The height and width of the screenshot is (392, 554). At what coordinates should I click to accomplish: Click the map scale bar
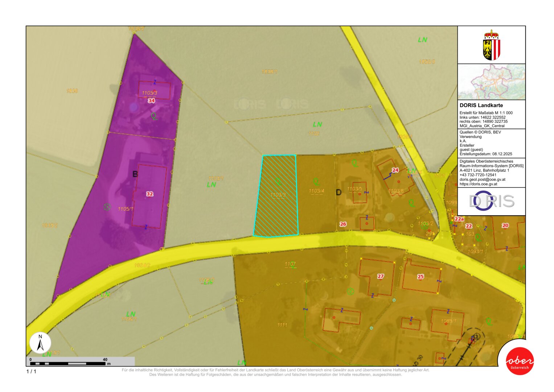[x=71, y=363]
